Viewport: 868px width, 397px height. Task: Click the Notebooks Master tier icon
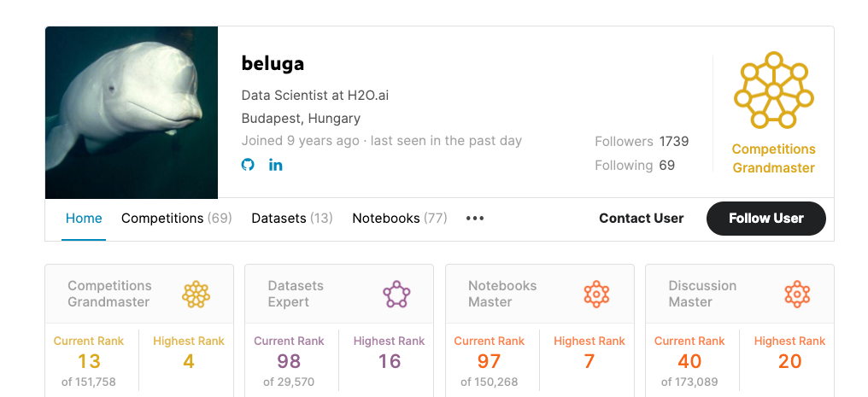pyautogui.click(x=596, y=295)
